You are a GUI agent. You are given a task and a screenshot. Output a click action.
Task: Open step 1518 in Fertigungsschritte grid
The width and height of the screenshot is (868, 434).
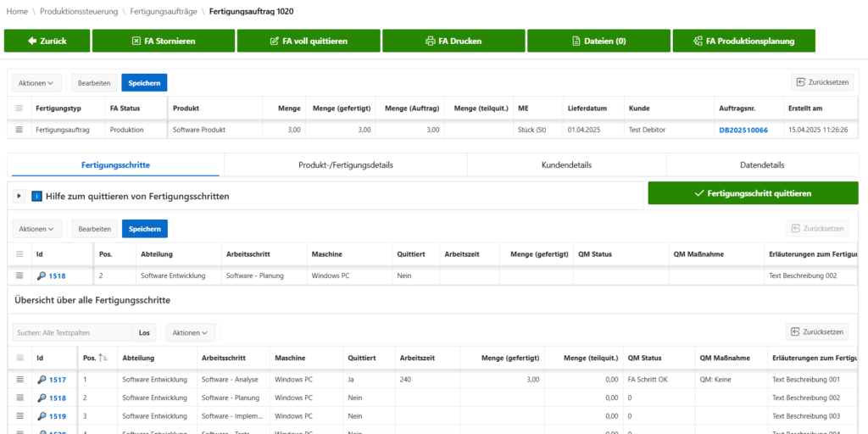(57, 275)
